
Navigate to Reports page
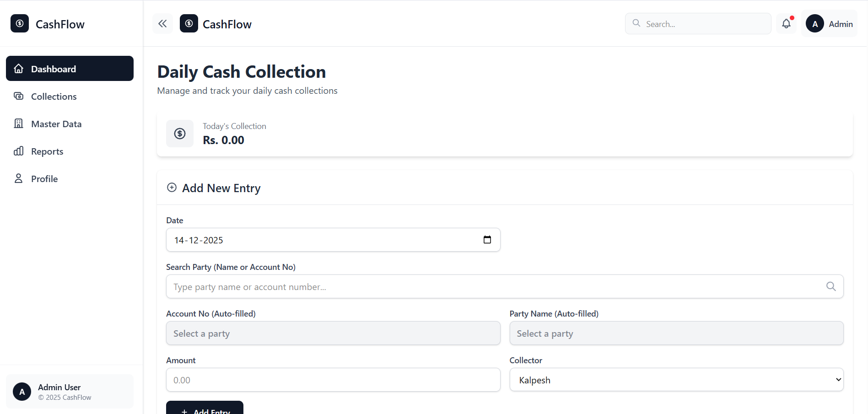click(70, 151)
